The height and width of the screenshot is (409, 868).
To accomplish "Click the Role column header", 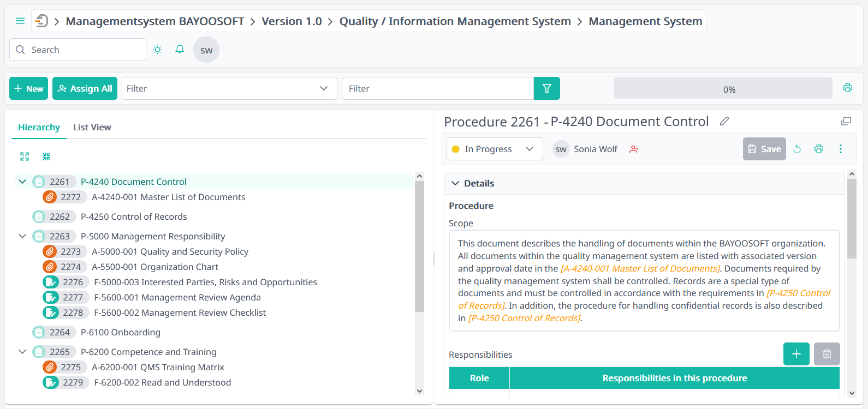I will tap(479, 378).
